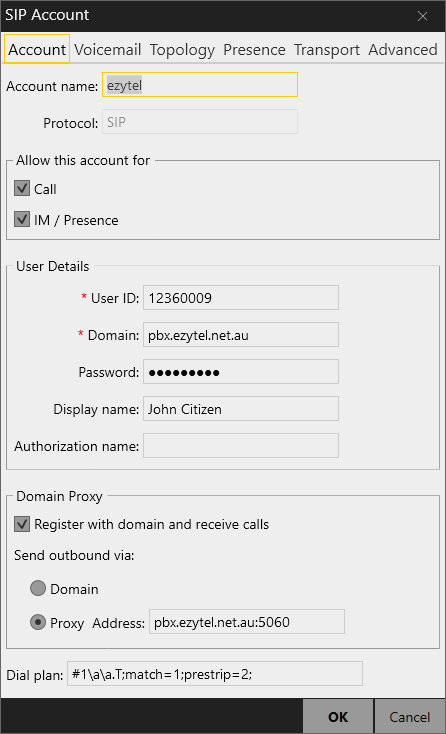This screenshot has height=734, width=446.
Task: Cancel the SIP account dialog
Action: (x=409, y=717)
